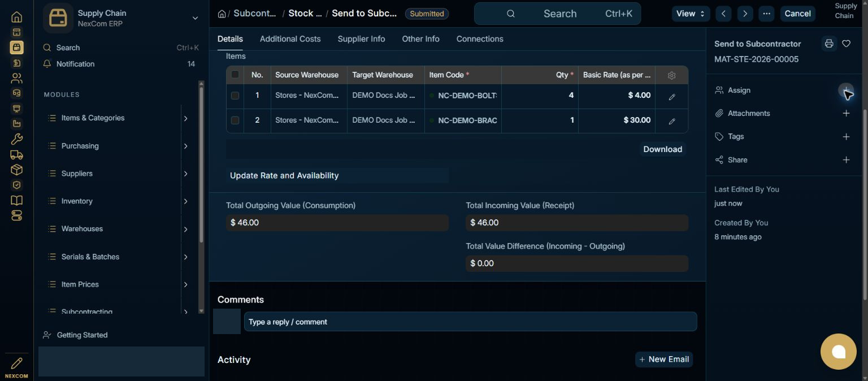Open the home icon in left rail
The width and height of the screenshot is (868, 381).
[x=16, y=17]
